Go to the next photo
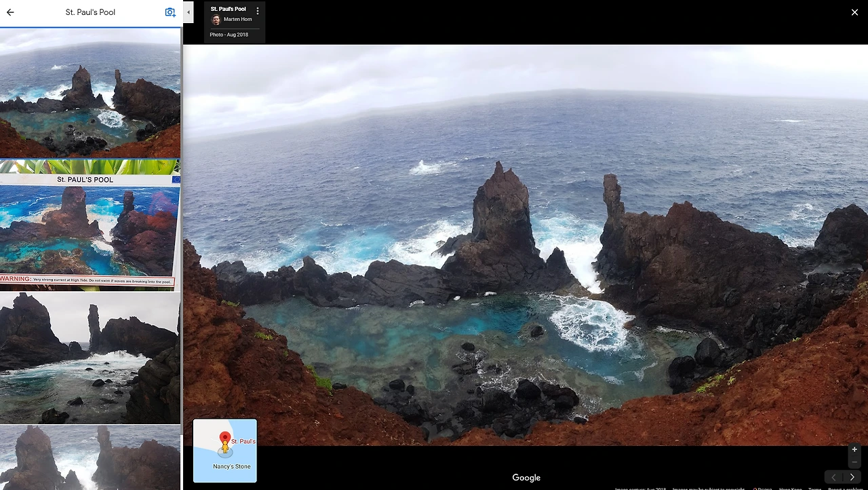The height and width of the screenshot is (490, 868). click(852, 477)
